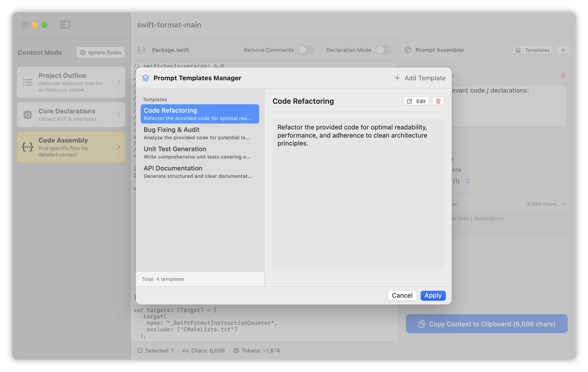Expand the Project Outline chevron
Image resolution: width=588 pixels, height=372 pixels.
(x=119, y=82)
